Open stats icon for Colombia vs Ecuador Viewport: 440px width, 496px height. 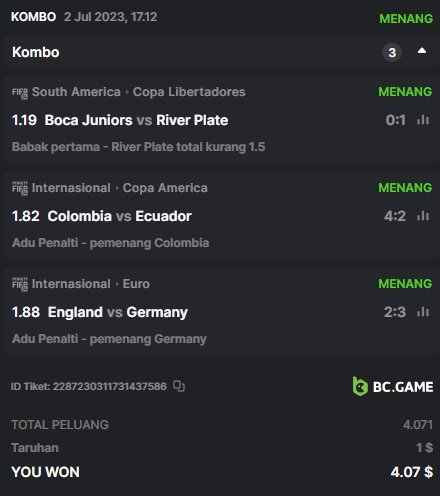click(423, 216)
